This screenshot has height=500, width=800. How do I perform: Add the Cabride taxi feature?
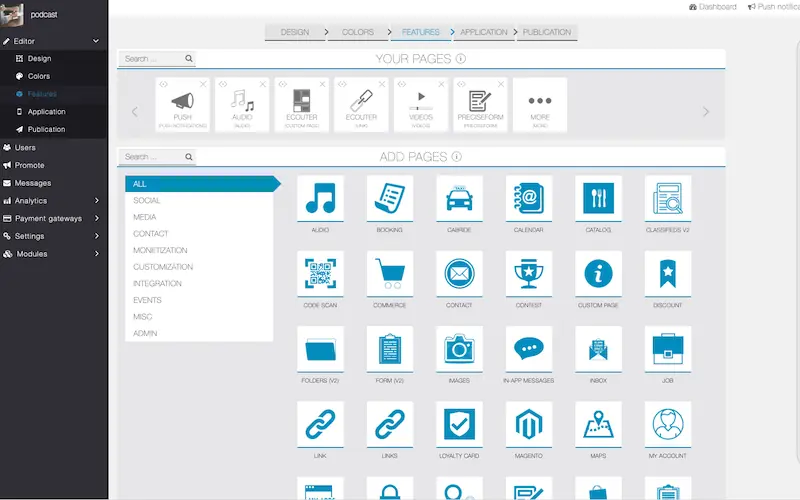459,198
